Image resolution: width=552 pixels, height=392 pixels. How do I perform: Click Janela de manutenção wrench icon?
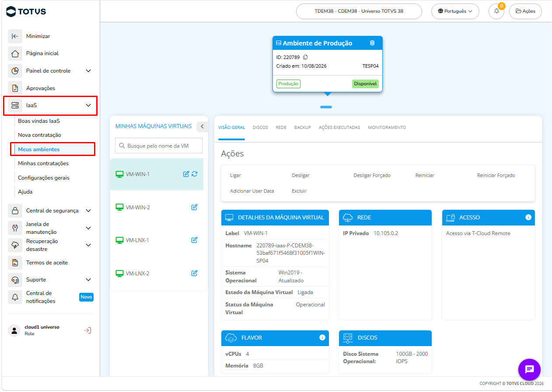click(x=15, y=228)
